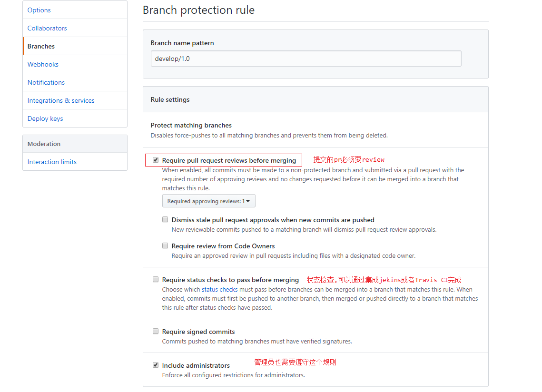
Task: Navigate to Webhooks settings
Action: tap(43, 64)
